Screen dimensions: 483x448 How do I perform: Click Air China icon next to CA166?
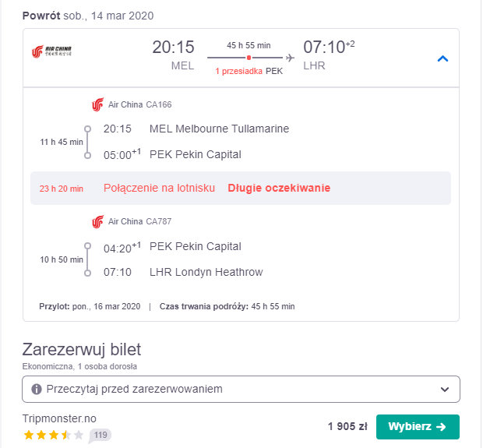tap(98, 104)
